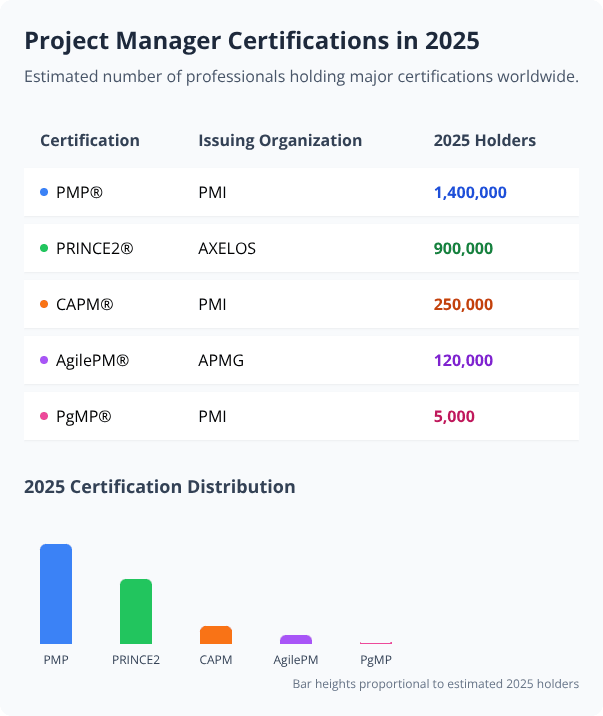Click the blue dot beside PMP®
603x716 pixels.
coord(44,192)
